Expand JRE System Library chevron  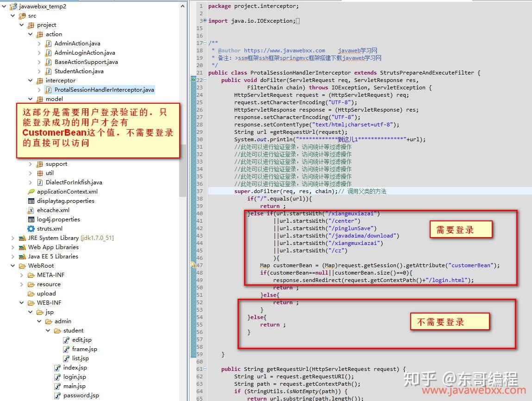pos(13,238)
